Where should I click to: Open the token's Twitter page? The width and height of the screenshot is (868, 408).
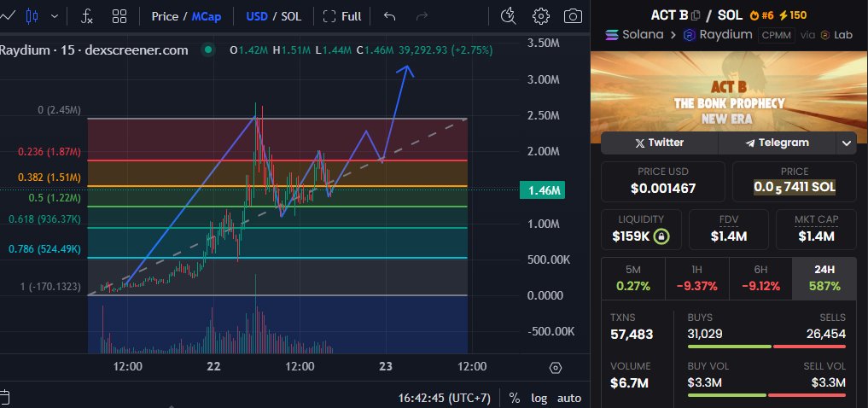(x=659, y=143)
